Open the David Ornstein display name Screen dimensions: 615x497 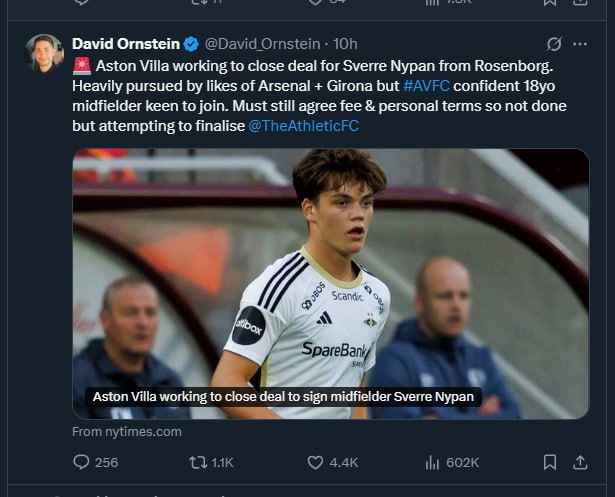[x=125, y=44]
